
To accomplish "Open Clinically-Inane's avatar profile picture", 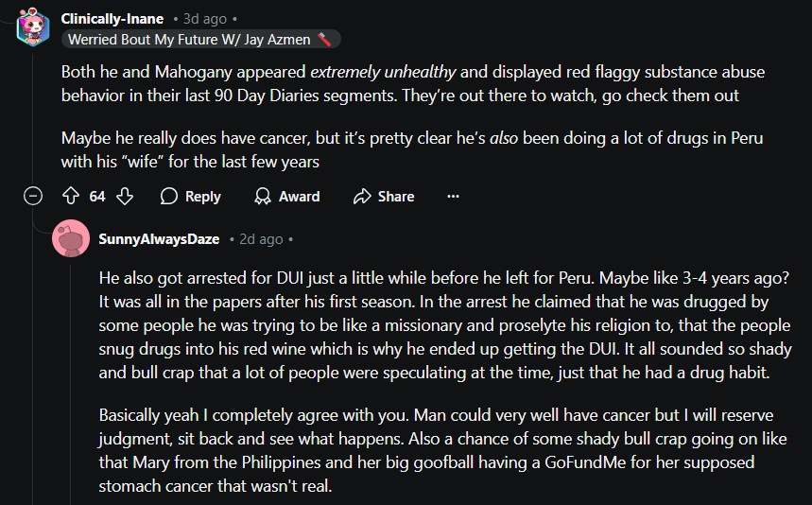I will tap(33, 28).
